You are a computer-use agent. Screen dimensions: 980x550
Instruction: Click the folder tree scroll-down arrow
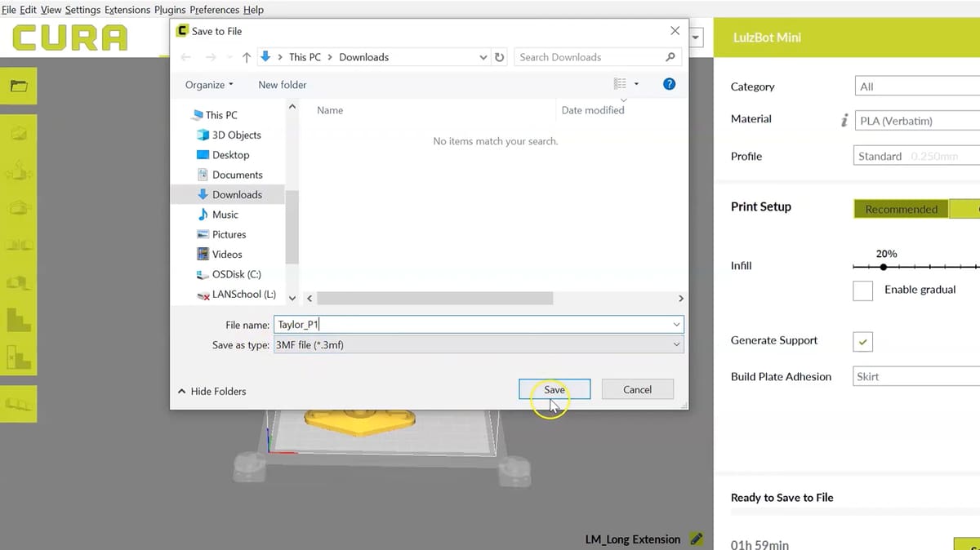[x=292, y=299]
